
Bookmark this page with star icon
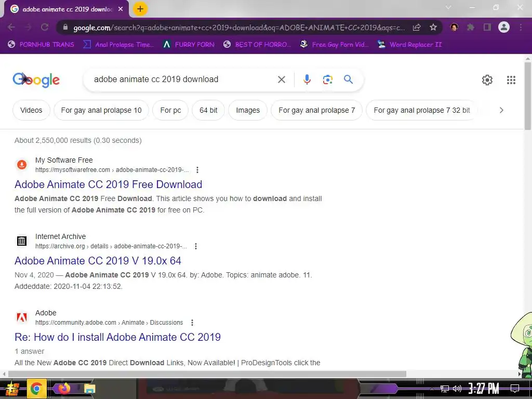pos(433,27)
